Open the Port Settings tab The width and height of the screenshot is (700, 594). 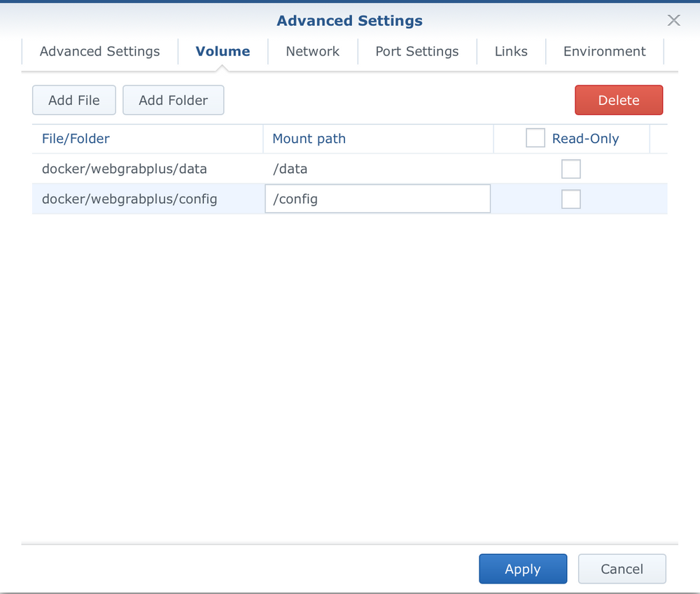click(416, 51)
